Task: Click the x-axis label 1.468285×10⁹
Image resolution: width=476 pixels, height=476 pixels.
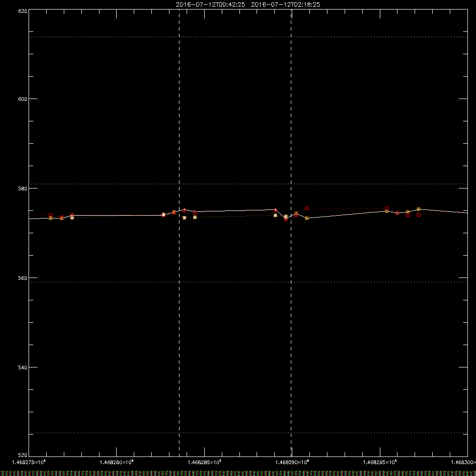Action: click(x=204, y=462)
